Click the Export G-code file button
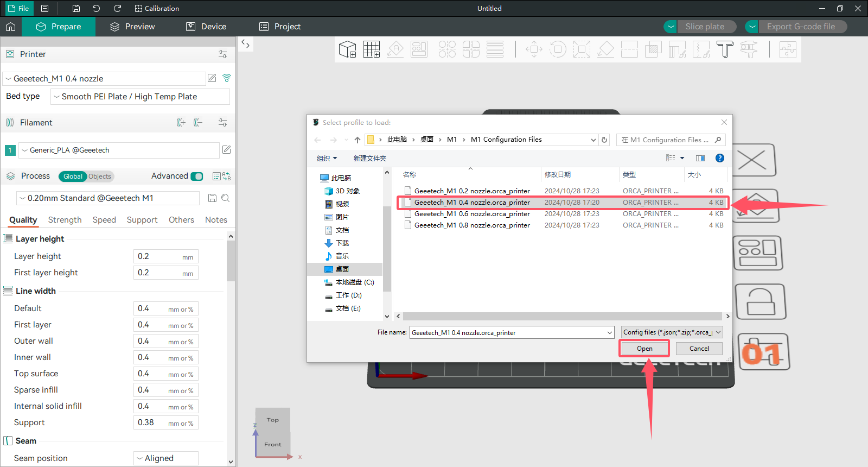 802,27
